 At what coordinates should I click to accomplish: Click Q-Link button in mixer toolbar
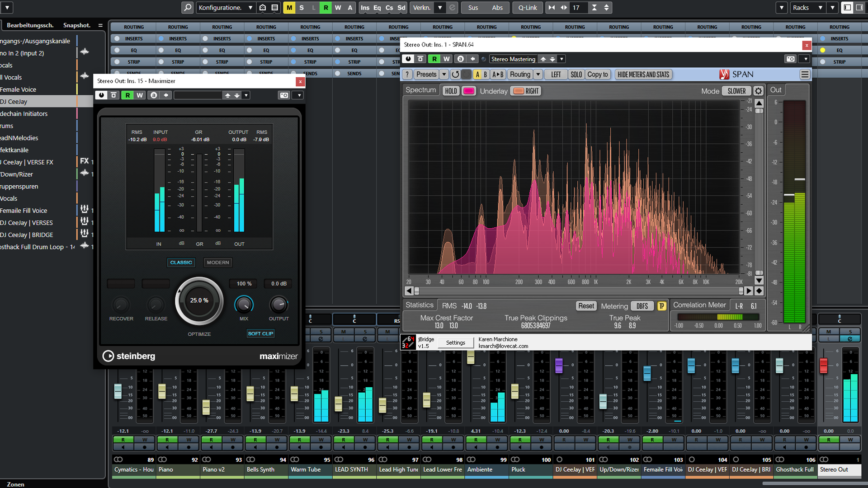click(528, 8)
